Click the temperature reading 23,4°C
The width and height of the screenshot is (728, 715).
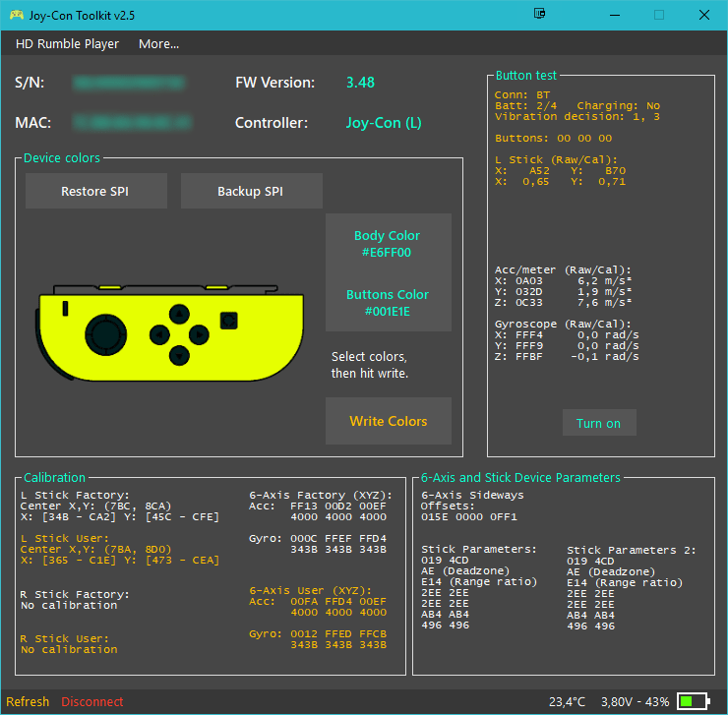[568, 701]
